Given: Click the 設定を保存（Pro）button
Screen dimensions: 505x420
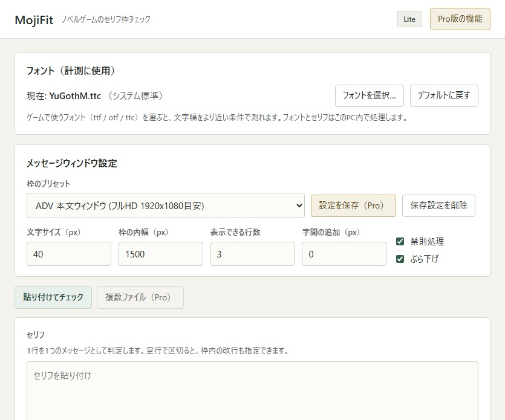Looking at the screenshot, I should pos(353,205).
